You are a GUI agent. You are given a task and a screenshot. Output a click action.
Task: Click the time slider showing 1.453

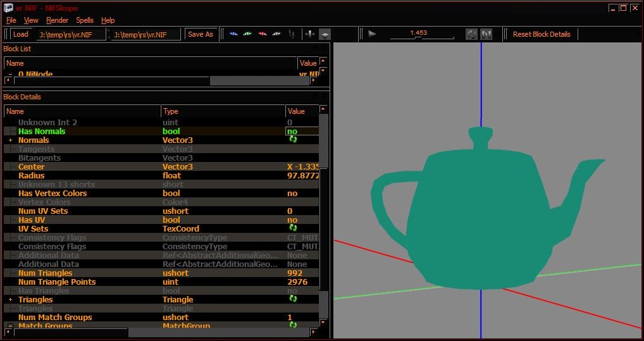pyautogui.click(x=422, y=35)
